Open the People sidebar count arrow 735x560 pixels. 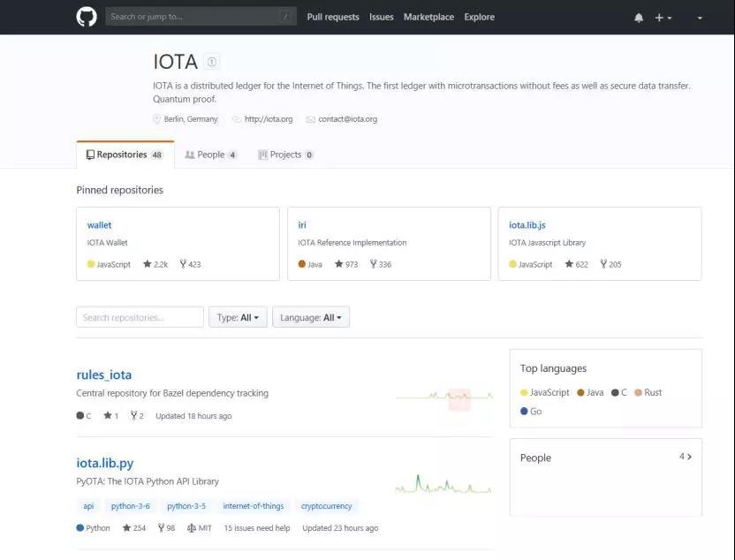click(686, 457)
